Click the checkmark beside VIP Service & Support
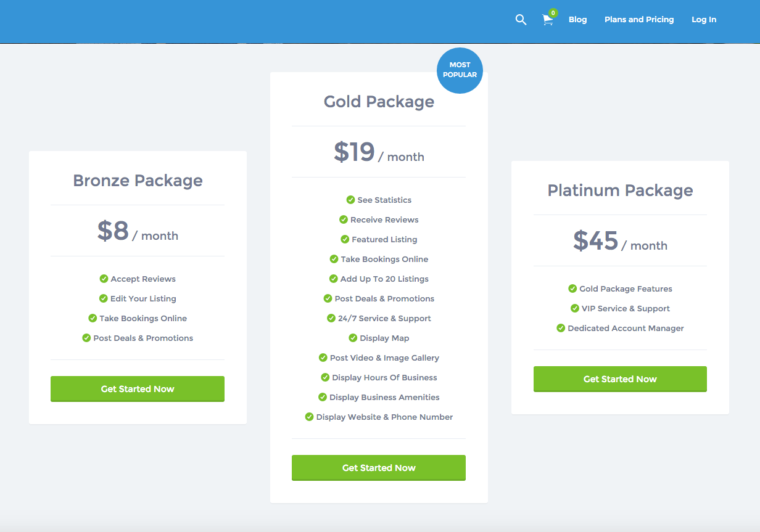 pyautogui.click(x=575, y=308)
